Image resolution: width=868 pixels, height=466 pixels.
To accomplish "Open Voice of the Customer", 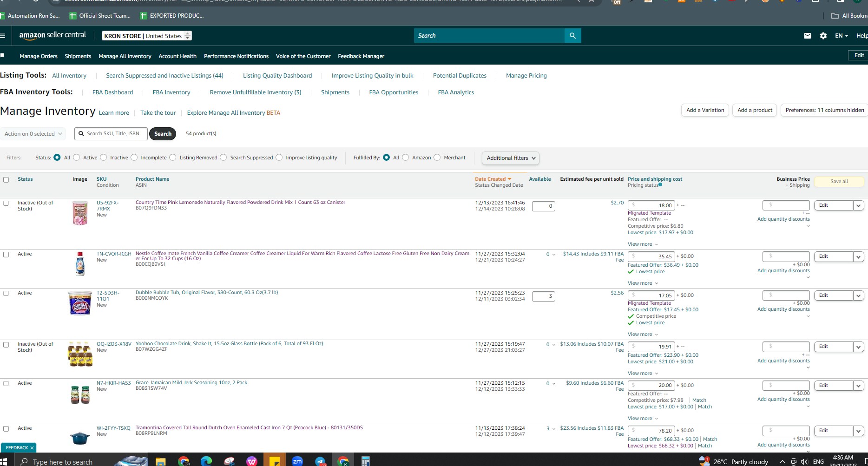I will tap(303, 56).
